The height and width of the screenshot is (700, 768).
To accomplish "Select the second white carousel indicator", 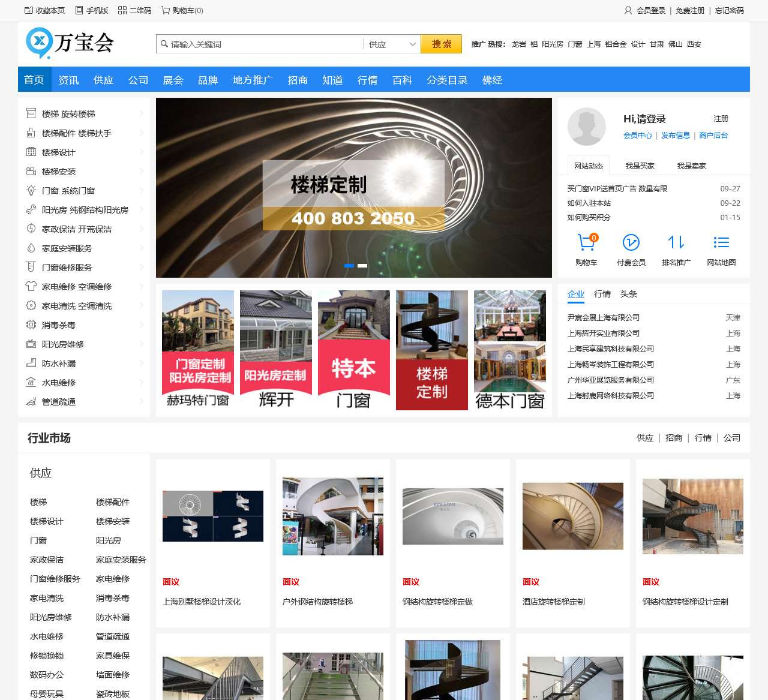I will [362, 265].
